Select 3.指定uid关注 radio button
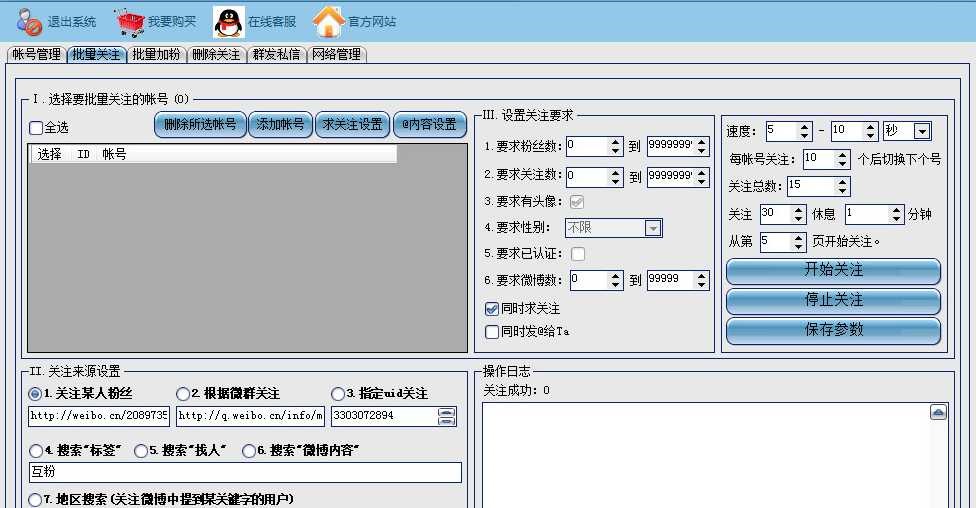 [x=338, y=394]
